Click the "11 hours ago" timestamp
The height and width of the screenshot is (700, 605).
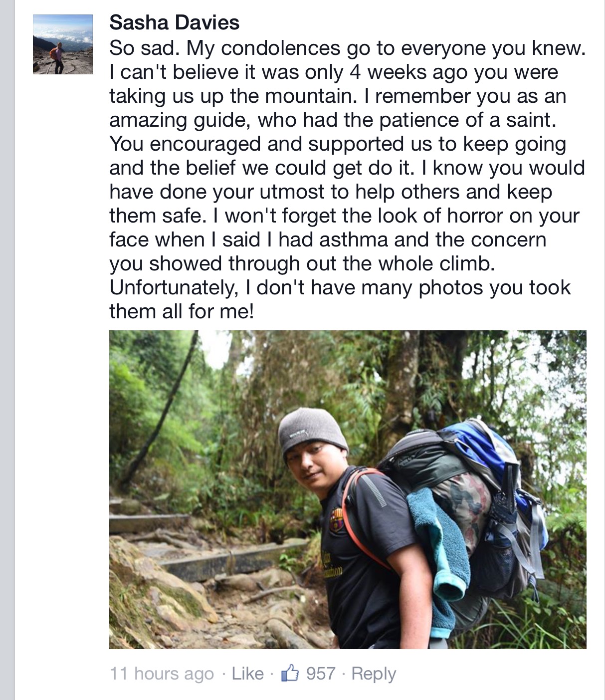coord(162,674)
